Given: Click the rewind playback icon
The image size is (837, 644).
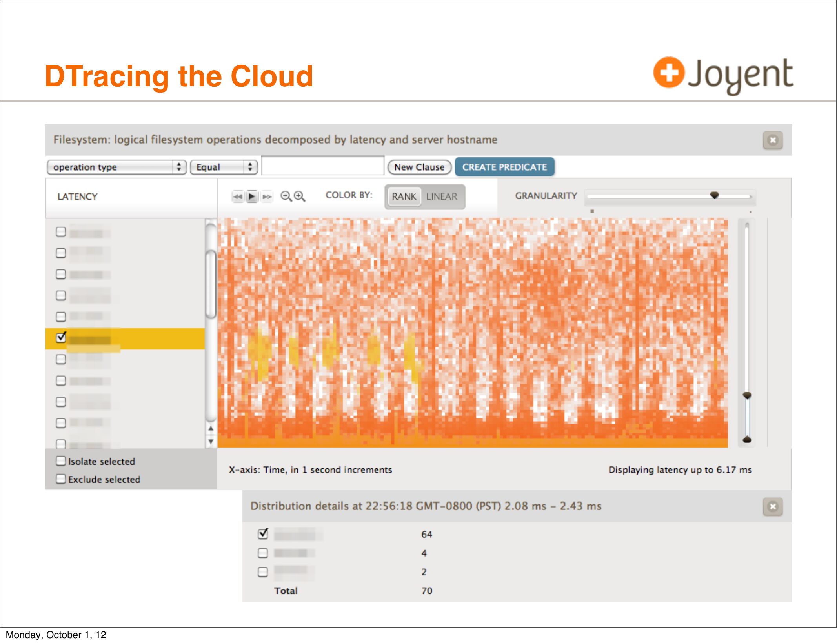Looking at the screenshot, I should point(238,196).
